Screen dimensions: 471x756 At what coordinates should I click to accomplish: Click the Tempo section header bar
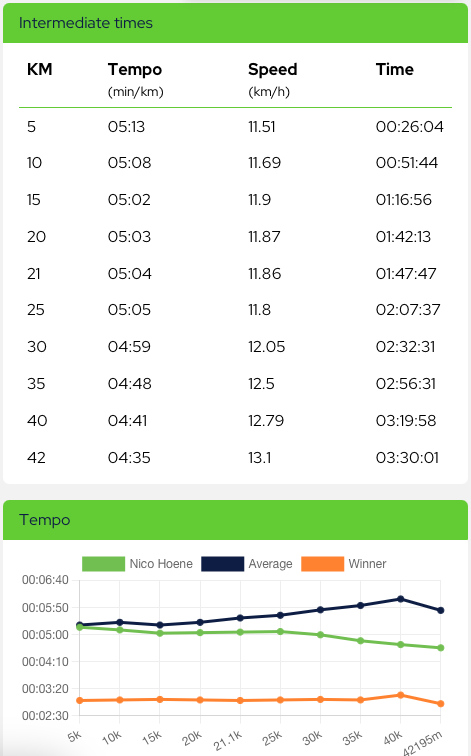(235, 520)
